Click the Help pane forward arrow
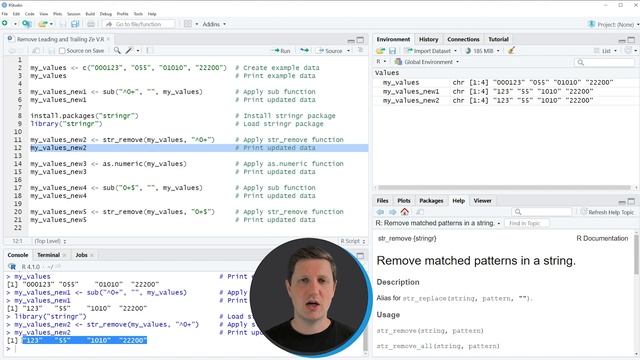 point(392,212)
